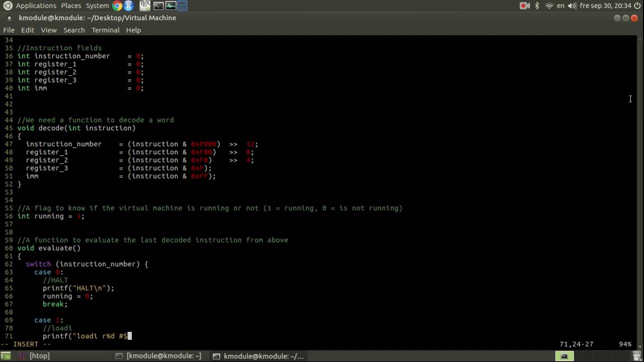Viewport: 644px width, 362px height.
Task: Launch the RStudio launcher icon
Action: 129,6
